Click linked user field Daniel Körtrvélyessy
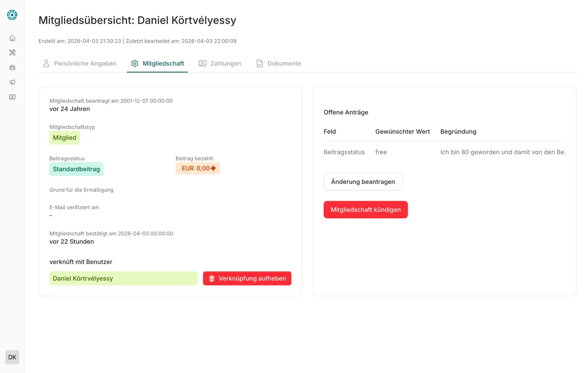Viewport: 588px width, 373px height. coord(123,279)
